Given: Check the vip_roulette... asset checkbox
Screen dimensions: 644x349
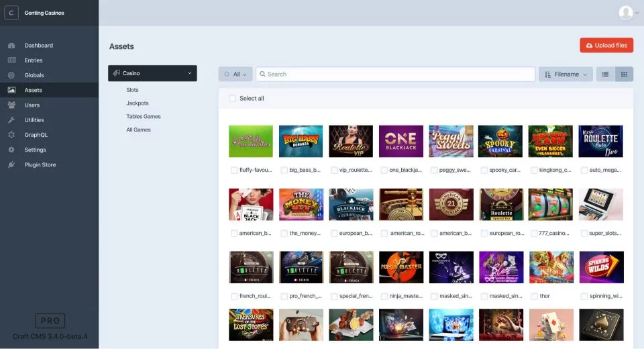Looking at the screenshot, I should coord(334,170).
